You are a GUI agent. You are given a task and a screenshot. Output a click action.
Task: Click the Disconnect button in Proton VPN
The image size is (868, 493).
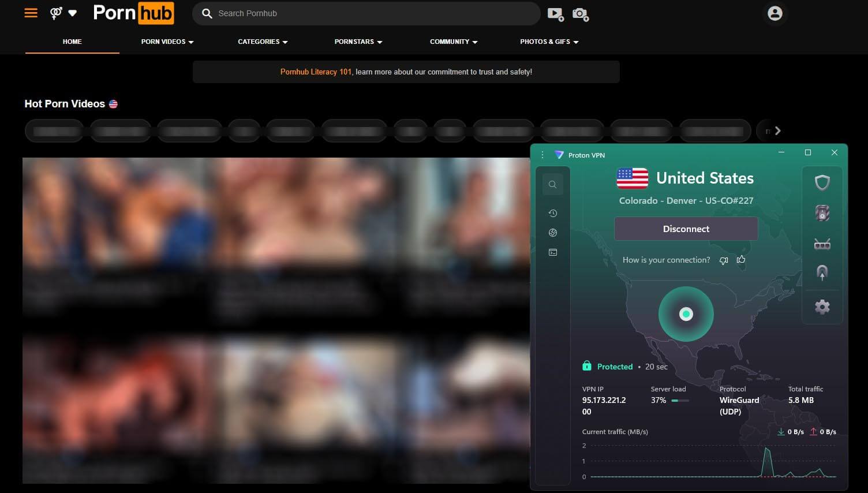click(x=686, y=229)
